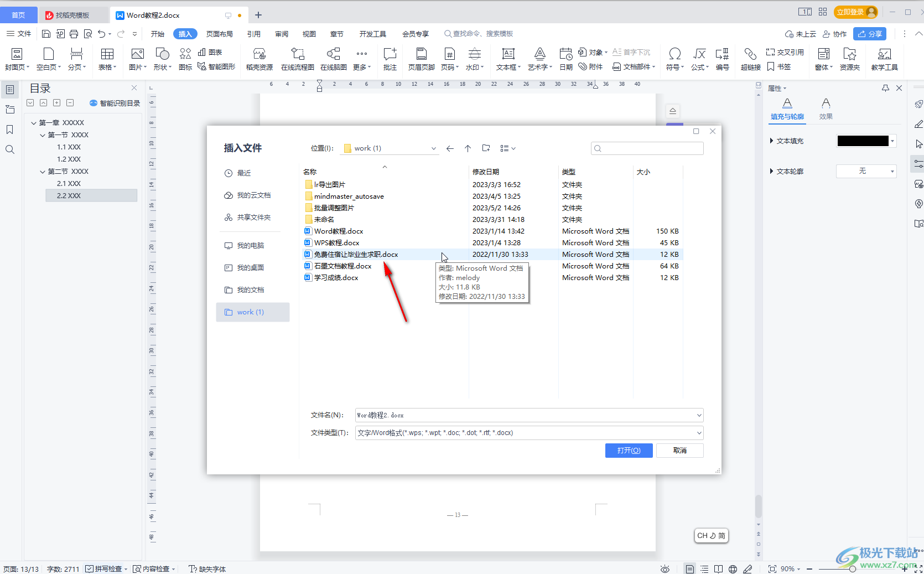This screenshot has height=574, width=924.
Task: Add a 书签 bookmark
Action: coord(779,66)
